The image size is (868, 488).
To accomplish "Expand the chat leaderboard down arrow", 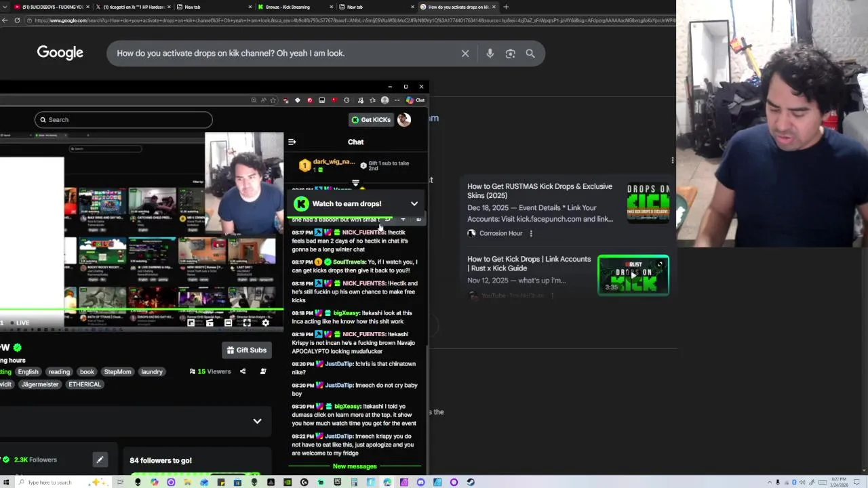I will click(x=355, y=184).
